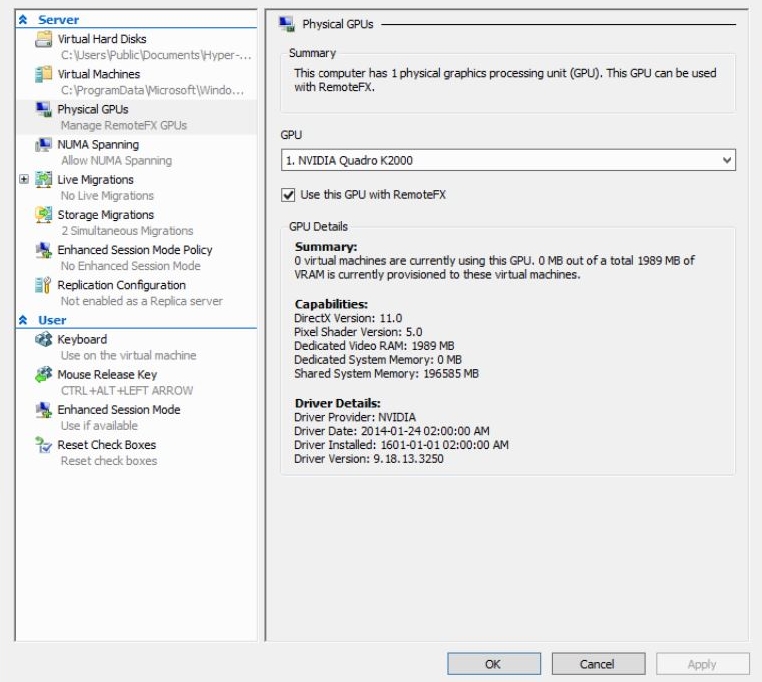The width and height of the screenshot is (762, 682).
Task: Select Replication Configuration setting
Action: [x=121, y=285]
